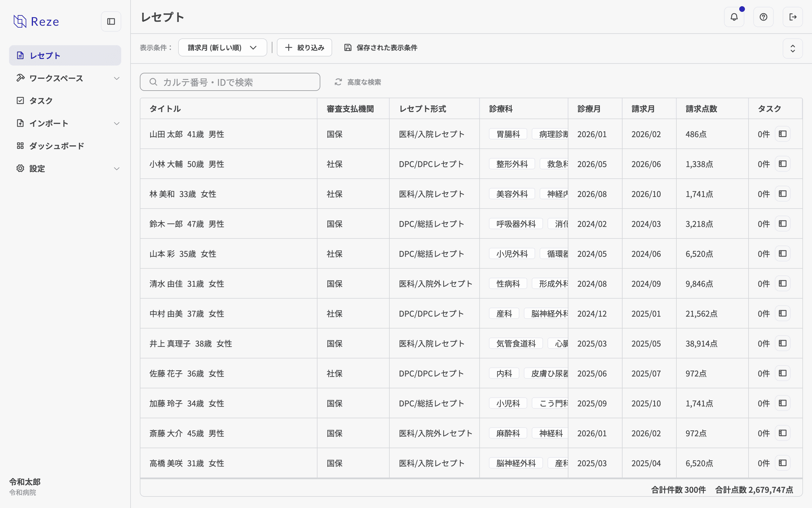This screenshot has width=812, height=508.
Task: Open 保存された表示条件
Action: (x=381, y=48)
